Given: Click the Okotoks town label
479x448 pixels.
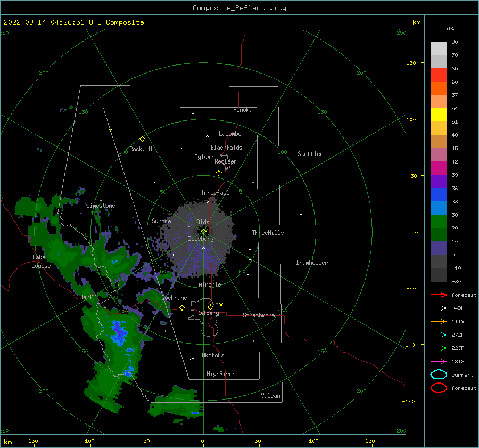Looking at the screenshot, I should point(213,355).
